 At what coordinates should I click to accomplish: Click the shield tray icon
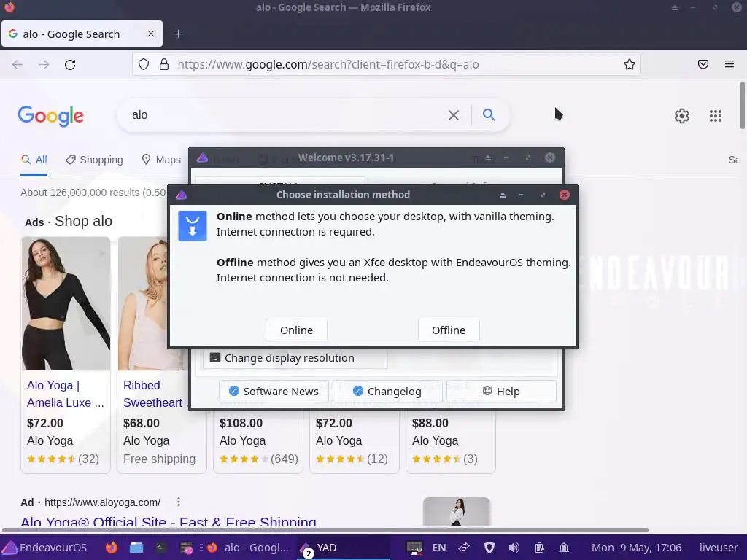489,548
